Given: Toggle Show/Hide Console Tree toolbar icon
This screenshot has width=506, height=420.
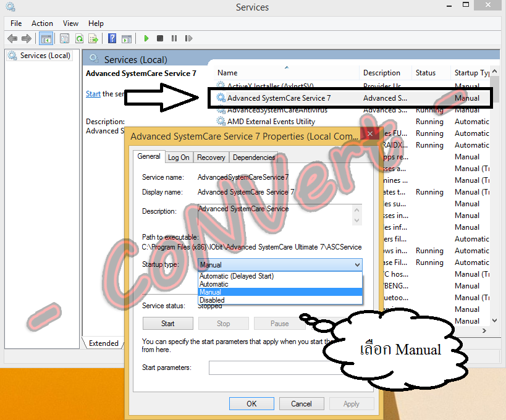Looking at the screenshot, I should click(46, 39).
